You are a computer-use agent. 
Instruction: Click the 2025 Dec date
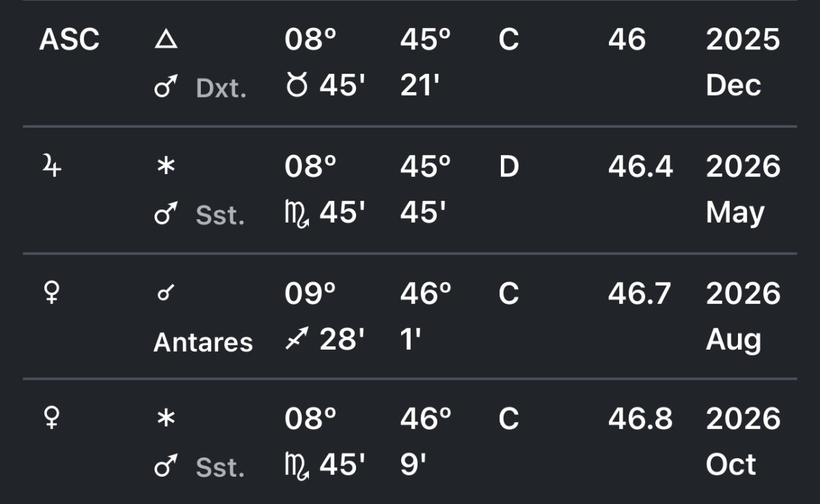[x=742, y=62]
